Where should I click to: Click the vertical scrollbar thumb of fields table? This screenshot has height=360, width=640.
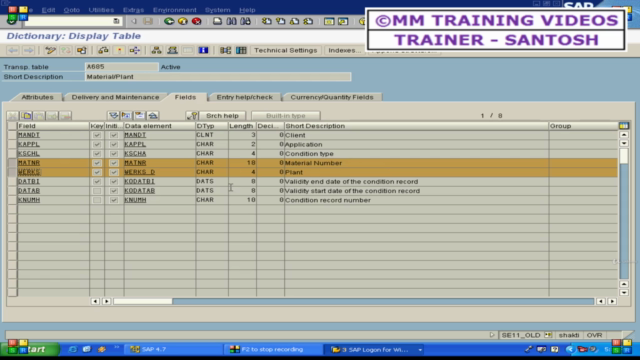coord(624,156)
